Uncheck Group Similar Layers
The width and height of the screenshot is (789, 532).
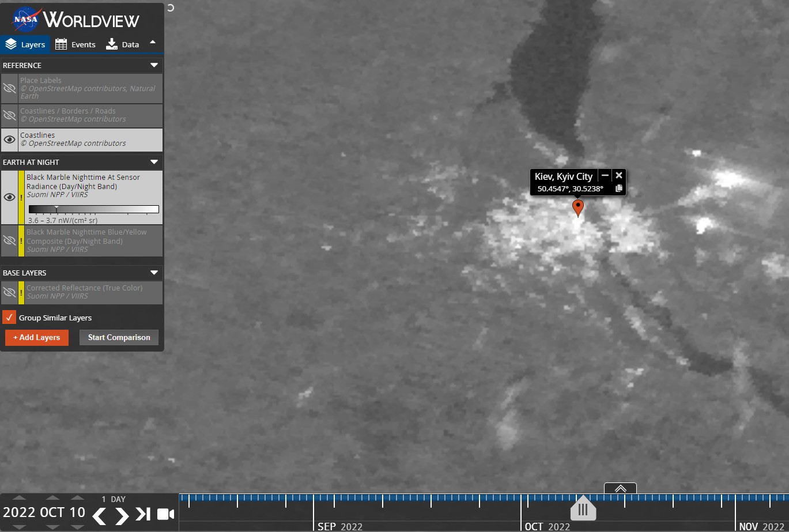click(9, 318)
